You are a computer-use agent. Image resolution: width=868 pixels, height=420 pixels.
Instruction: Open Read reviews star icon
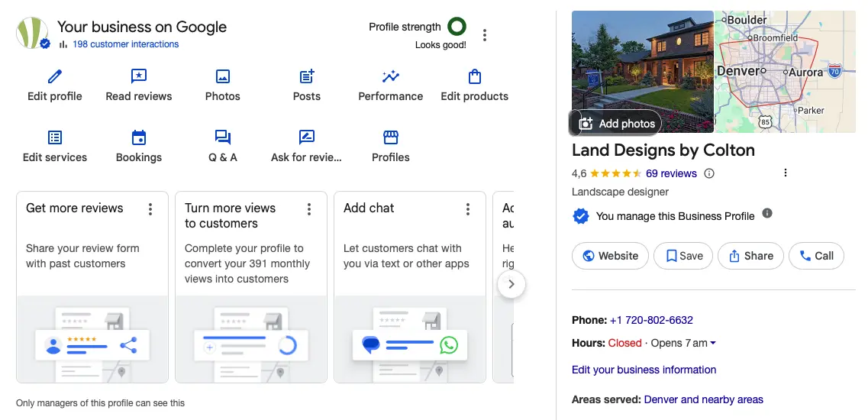tap(139, 77)
